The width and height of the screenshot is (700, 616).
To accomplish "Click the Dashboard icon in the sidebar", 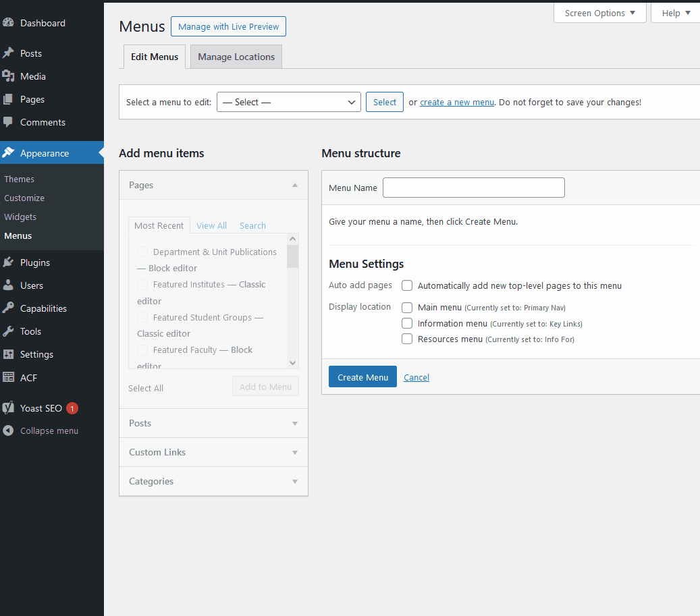I will pyautogui.click(x=9, y=22).
